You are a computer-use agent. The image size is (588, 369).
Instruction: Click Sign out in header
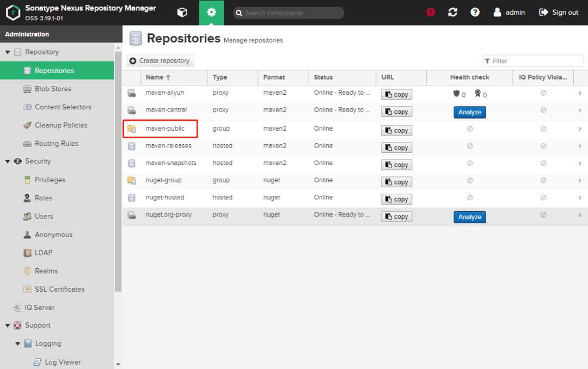point(559,13)
